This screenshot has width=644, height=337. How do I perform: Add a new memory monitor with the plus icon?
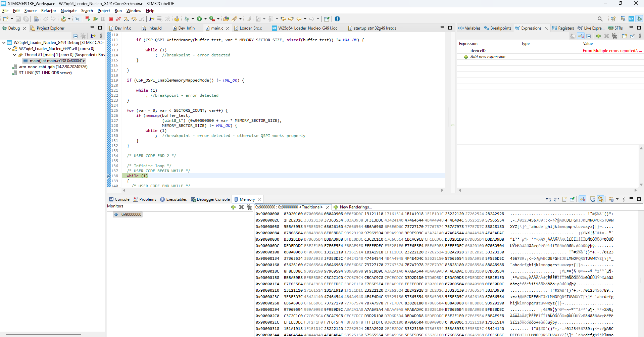(x=233, y=207)
